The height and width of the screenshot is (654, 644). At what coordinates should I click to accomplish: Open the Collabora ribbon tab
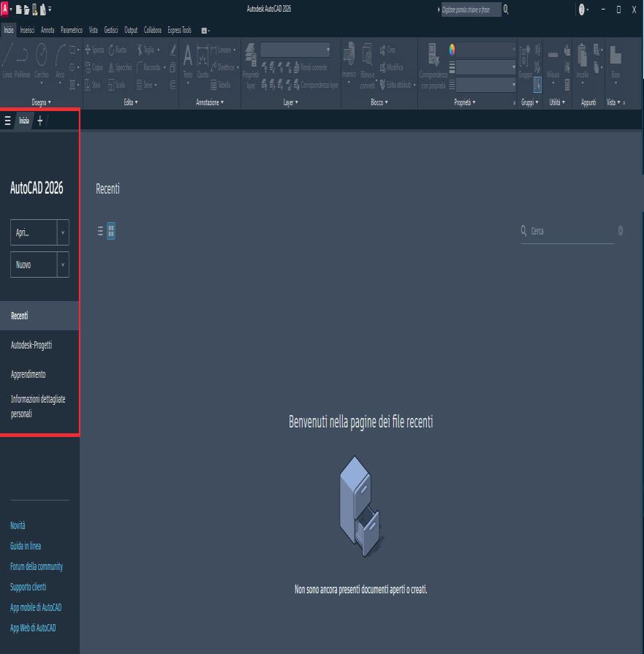[x=152, y=30]
